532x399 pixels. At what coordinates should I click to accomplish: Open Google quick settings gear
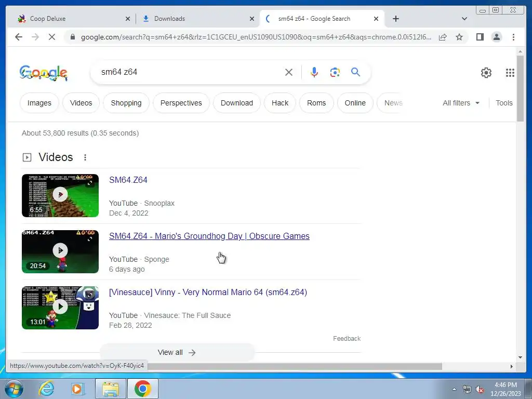[x=486, y=73]
